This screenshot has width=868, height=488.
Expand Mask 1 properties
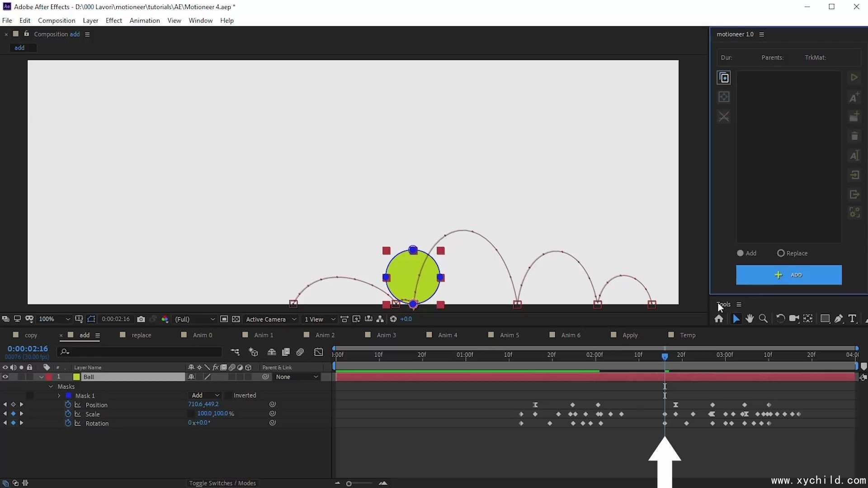[59, 395]
